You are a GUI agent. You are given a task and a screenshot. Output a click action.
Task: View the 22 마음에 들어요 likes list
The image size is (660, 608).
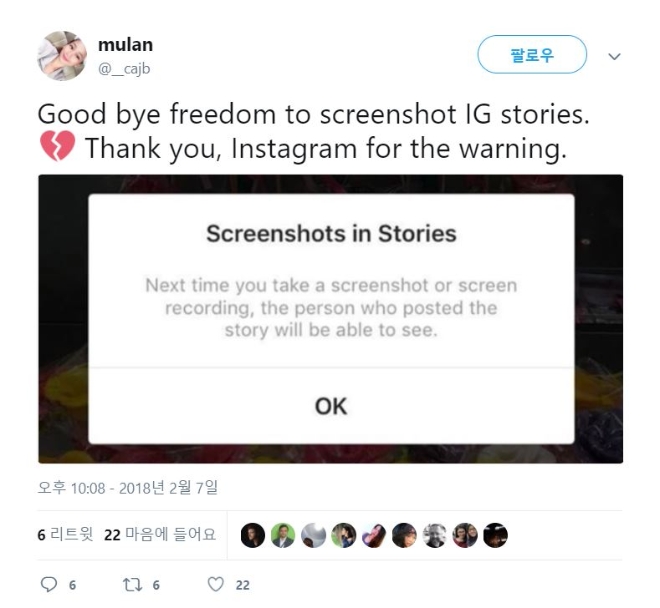pos(160,535)
